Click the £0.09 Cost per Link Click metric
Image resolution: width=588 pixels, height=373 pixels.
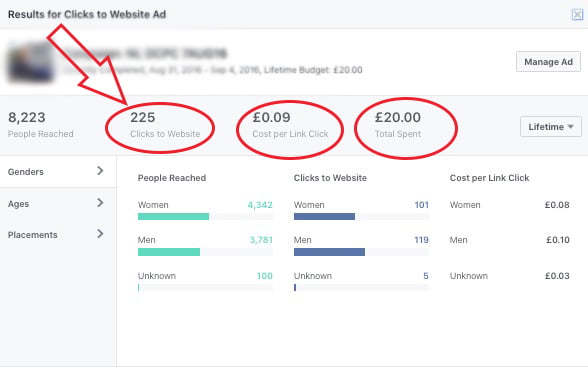point(290,125)
